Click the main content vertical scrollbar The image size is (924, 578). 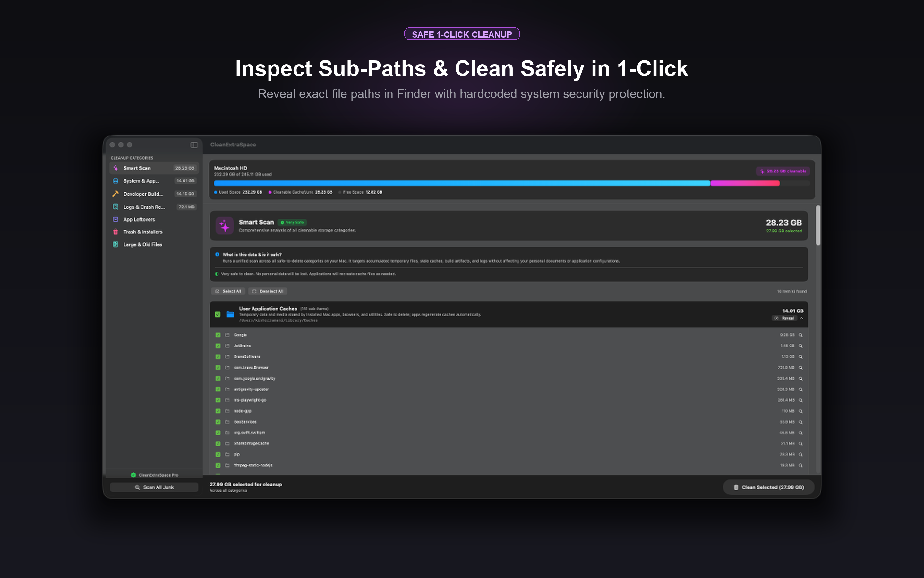coord(818,225)
